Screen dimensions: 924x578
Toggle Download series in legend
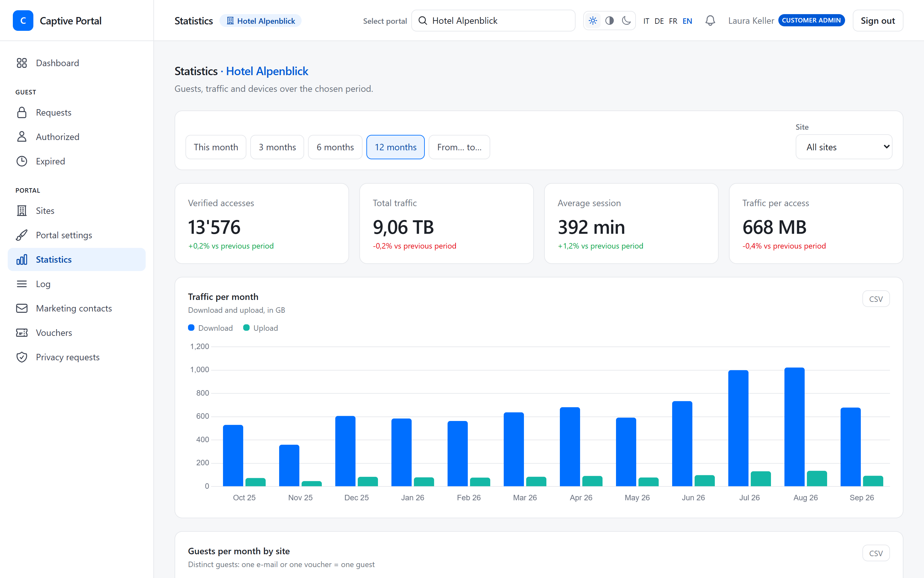coord(210,328)
